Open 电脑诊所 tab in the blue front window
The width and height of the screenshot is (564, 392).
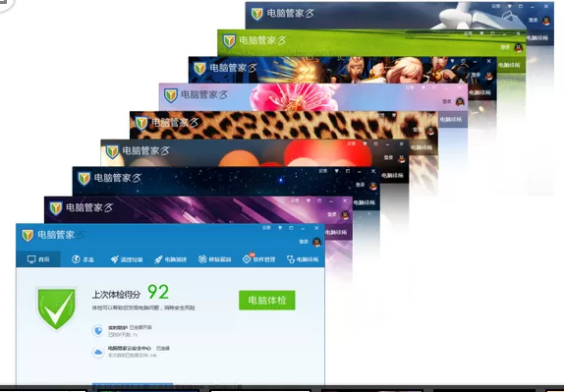tap(303, 259)
